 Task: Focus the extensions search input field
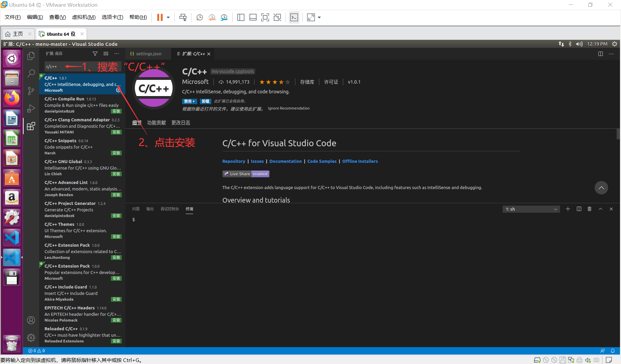click(x=83, y=67)
